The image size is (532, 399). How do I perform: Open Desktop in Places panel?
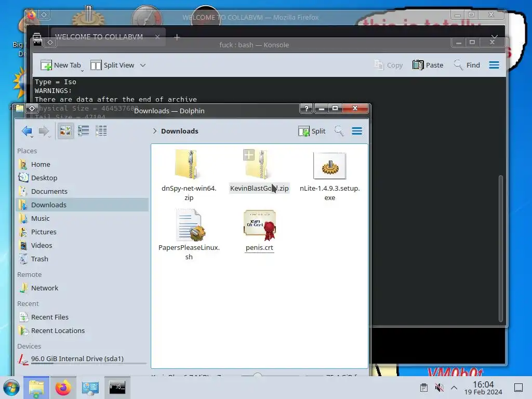click(83, 178)
